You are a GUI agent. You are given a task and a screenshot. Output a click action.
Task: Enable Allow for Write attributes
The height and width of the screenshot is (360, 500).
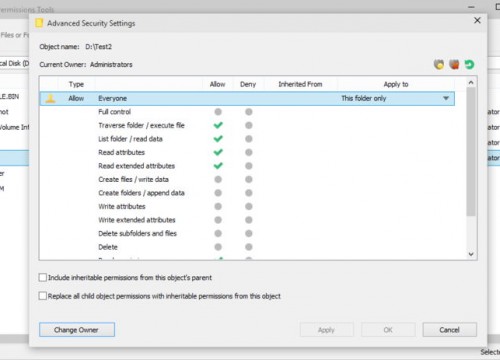(x=218, y=206)
